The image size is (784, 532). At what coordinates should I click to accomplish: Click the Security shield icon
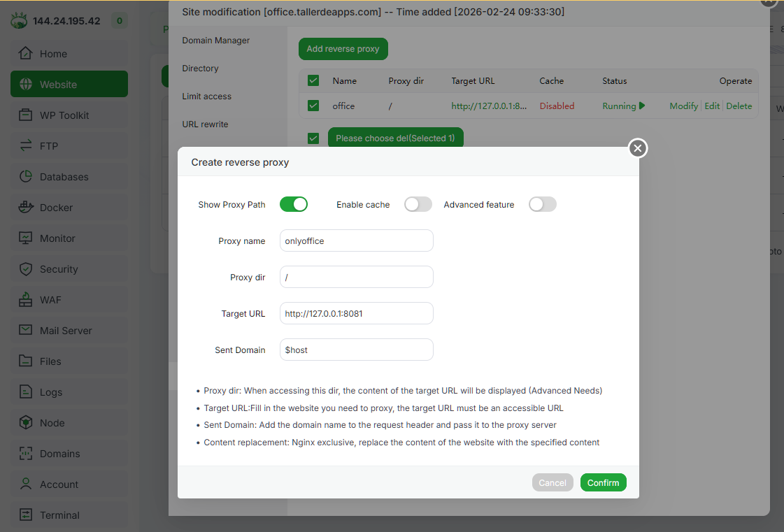pos(26,269)
